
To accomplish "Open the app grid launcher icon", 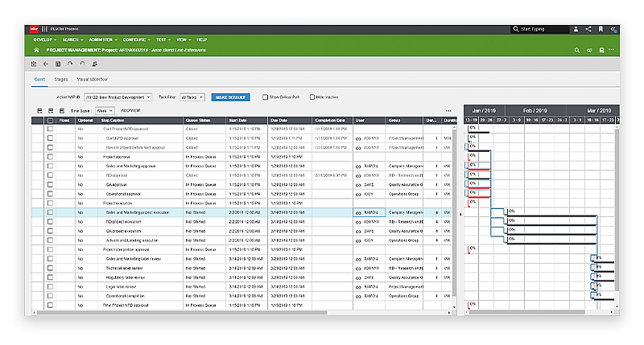I will point(45,29).
